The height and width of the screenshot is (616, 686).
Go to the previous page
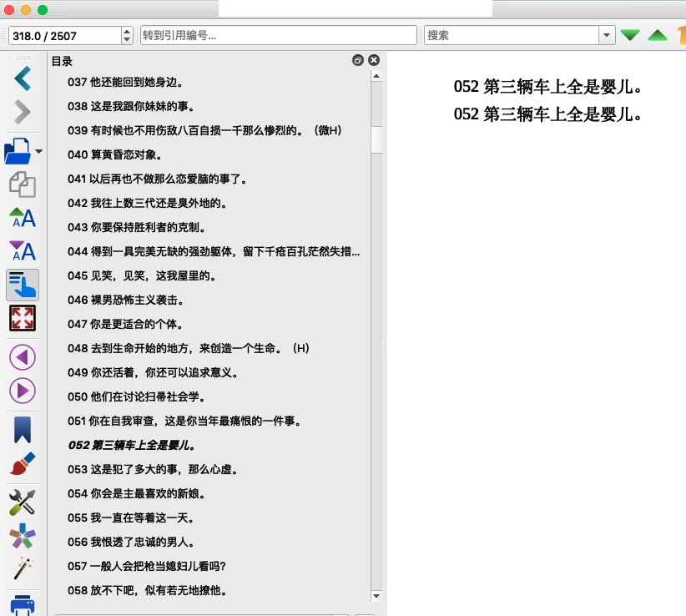point(23,357)
